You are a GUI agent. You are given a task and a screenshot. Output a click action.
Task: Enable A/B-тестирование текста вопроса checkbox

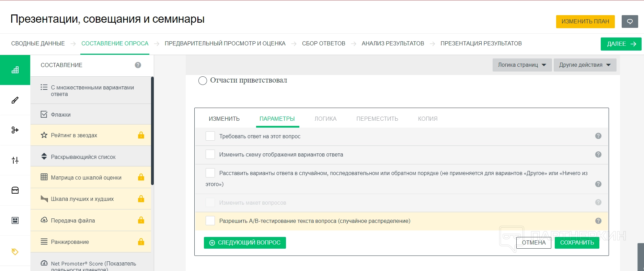(210, 221)
